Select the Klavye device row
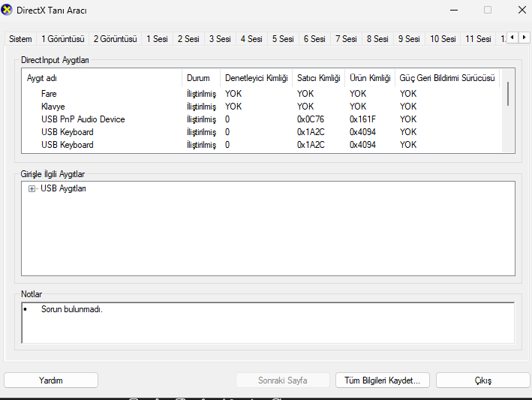This screenshot has width=532, height=400. pos(261,107)
